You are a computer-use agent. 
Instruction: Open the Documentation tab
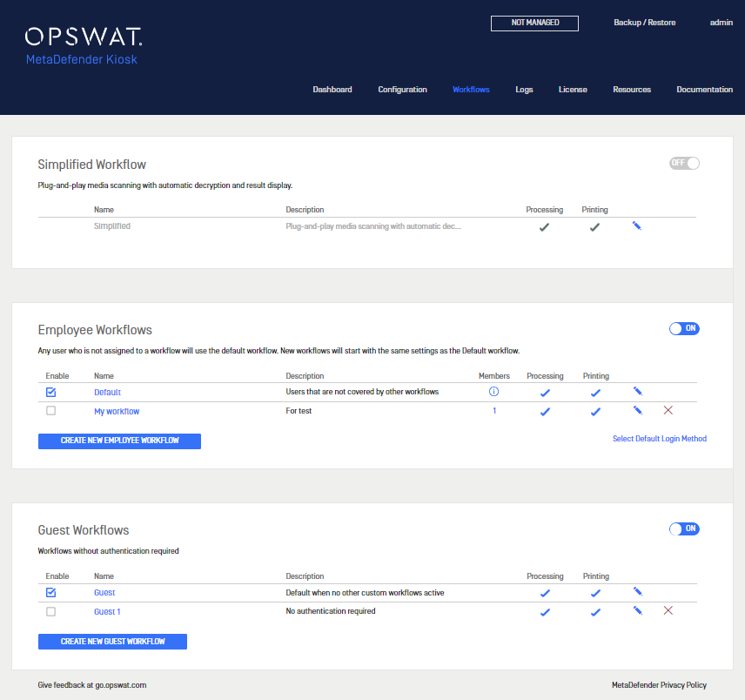(705, 90)
